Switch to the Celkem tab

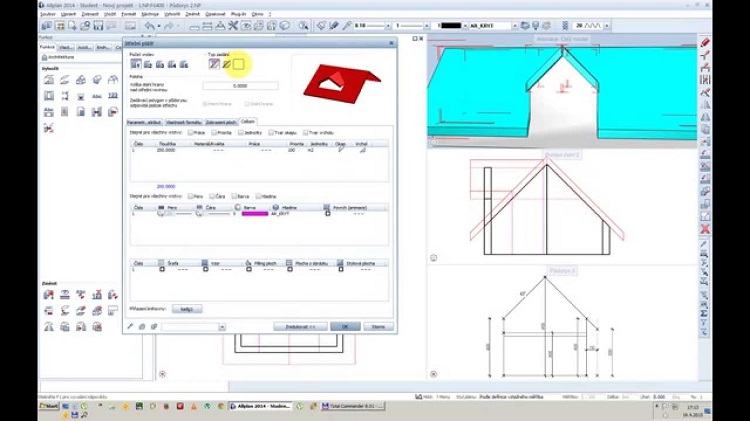click(247, 122)
